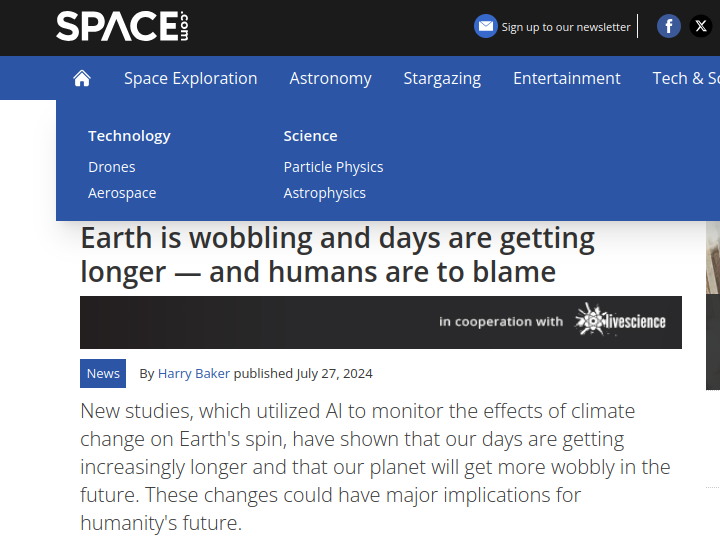Click Sign up to our newsletter
The height and width of the screenshot is (545, 720).
click(x=566, y=27)
